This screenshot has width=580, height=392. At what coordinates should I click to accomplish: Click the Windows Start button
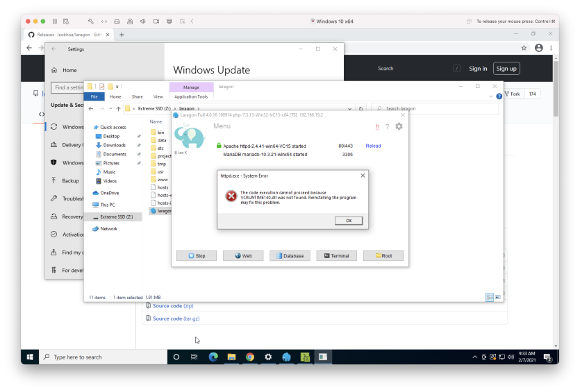30,357
